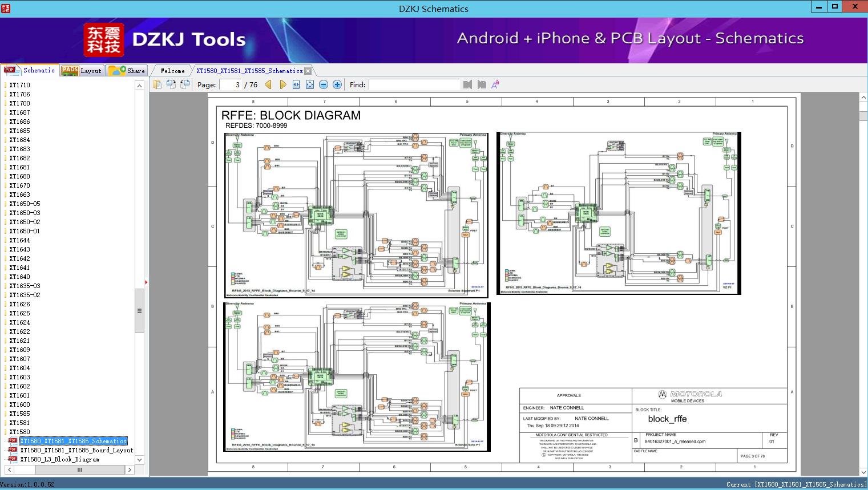The image size is (868, 490).
Task: Click the DZKJ app icon in title bar
Action: pos(6,8)
